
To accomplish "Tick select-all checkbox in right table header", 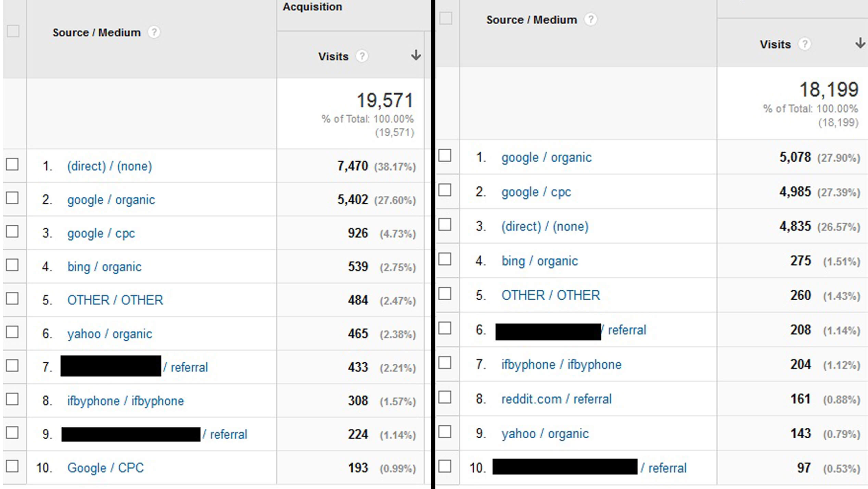I will tap(446, 18).
